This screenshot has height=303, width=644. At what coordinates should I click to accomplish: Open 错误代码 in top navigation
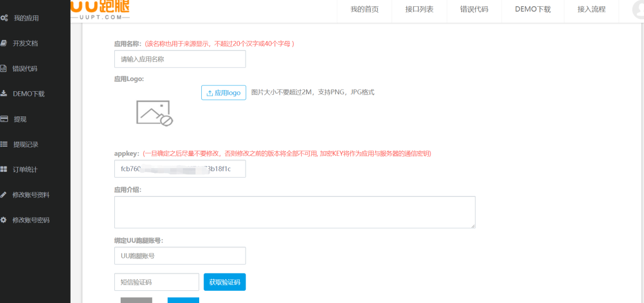point(474,9)
